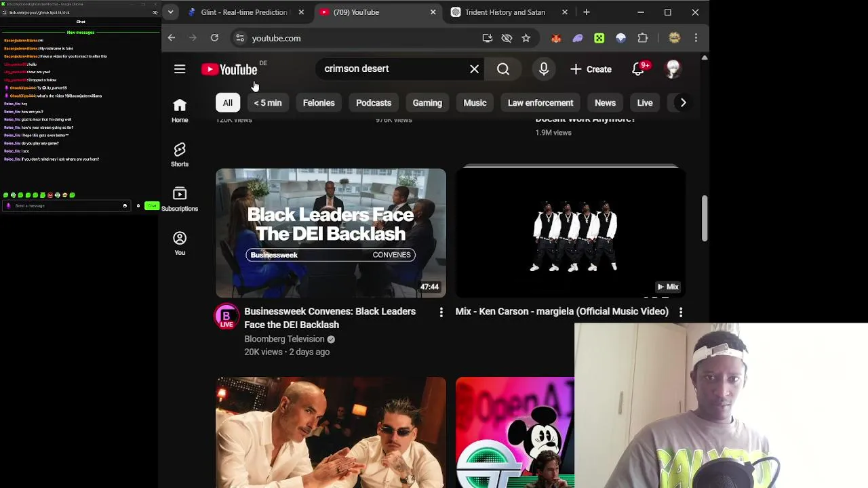Go back with the browser back arrow
868x488 pixels.
[x=172, y=38]
